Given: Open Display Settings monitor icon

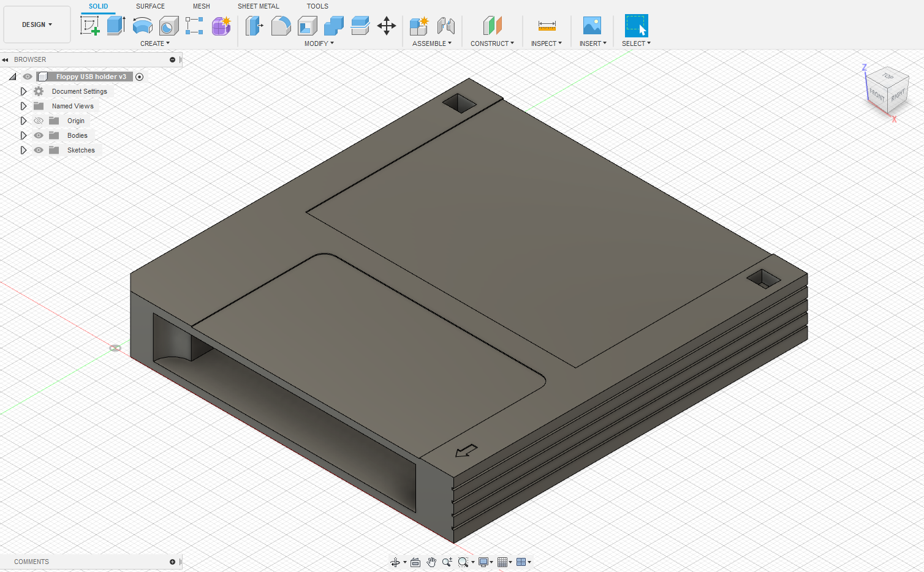Looking at the screenshot, I should coord(483,562).
